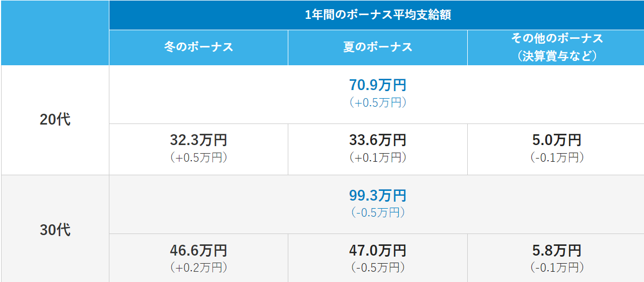
Task: Click the 47.0万円 summer bonus cell
Action: point(377,251)
